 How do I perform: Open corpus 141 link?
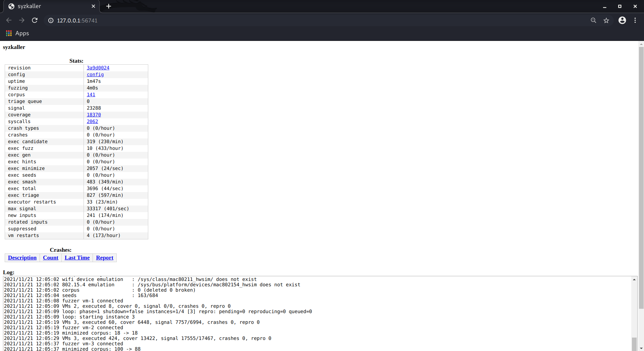pos(91,95)
